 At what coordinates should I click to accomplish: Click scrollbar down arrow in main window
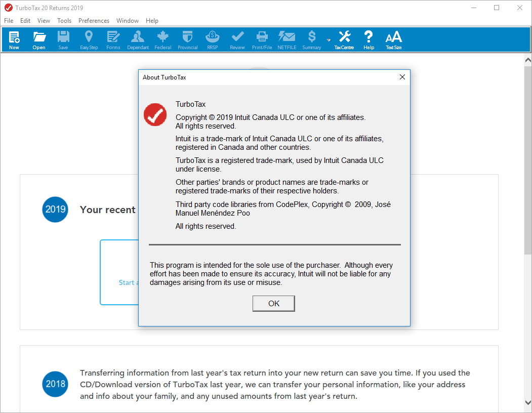[528, 402]
